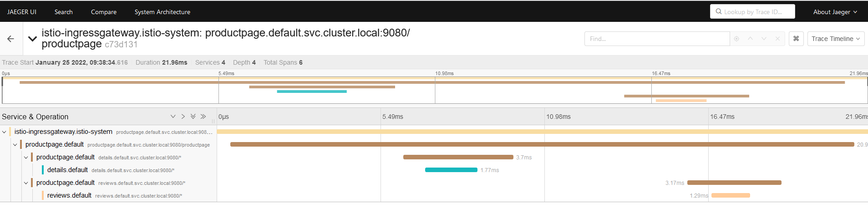Collapse productpage.default productpage span children

15,145
